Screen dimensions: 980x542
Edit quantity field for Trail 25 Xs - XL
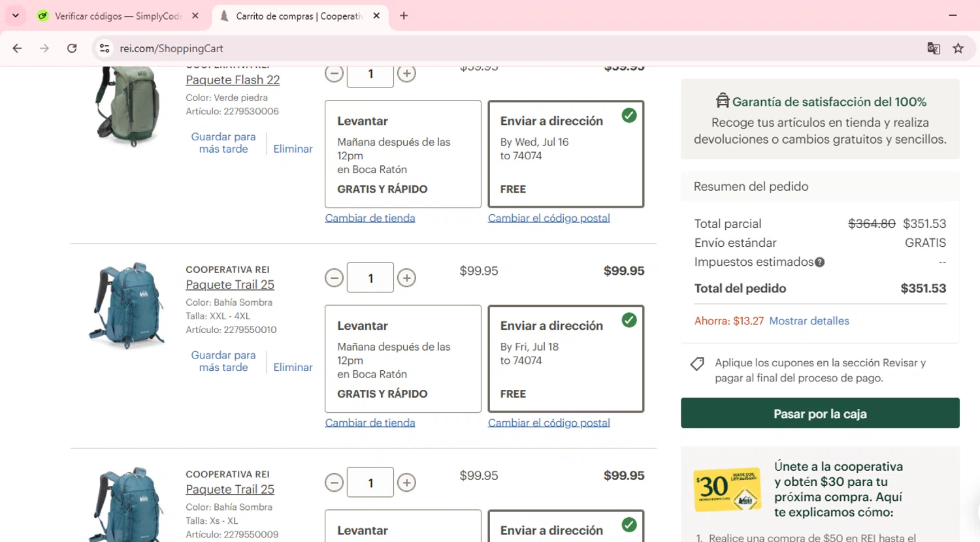click(x=370, y=483)
